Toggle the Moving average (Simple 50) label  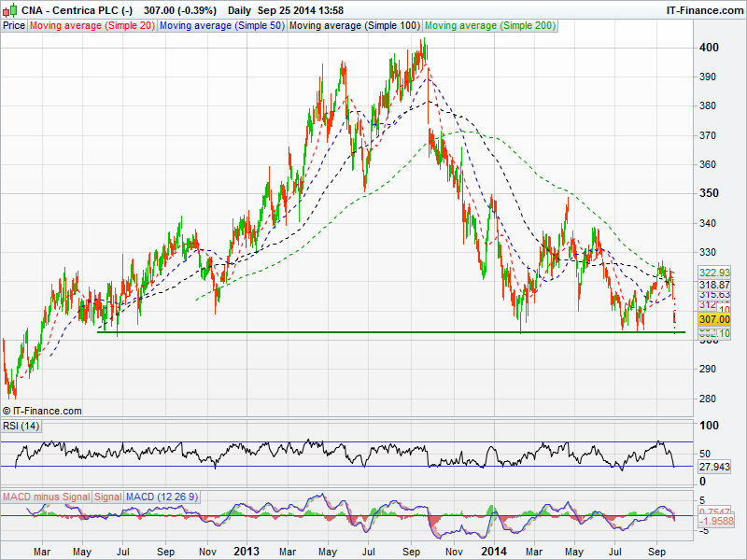(222, 25)
